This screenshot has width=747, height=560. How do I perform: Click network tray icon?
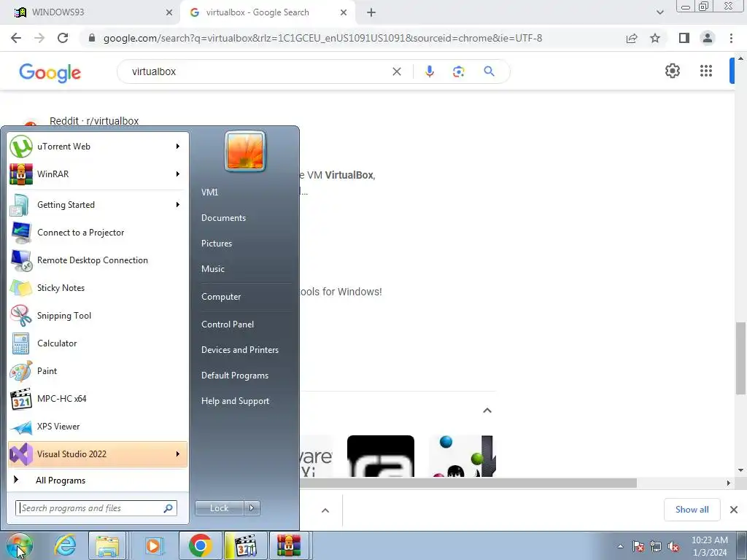click(x=656, y=546)
